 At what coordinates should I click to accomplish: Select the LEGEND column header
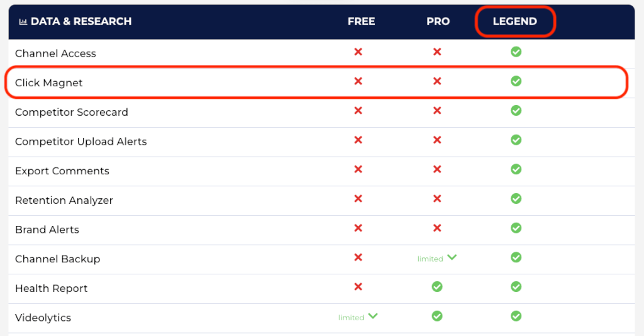point(514,21)
